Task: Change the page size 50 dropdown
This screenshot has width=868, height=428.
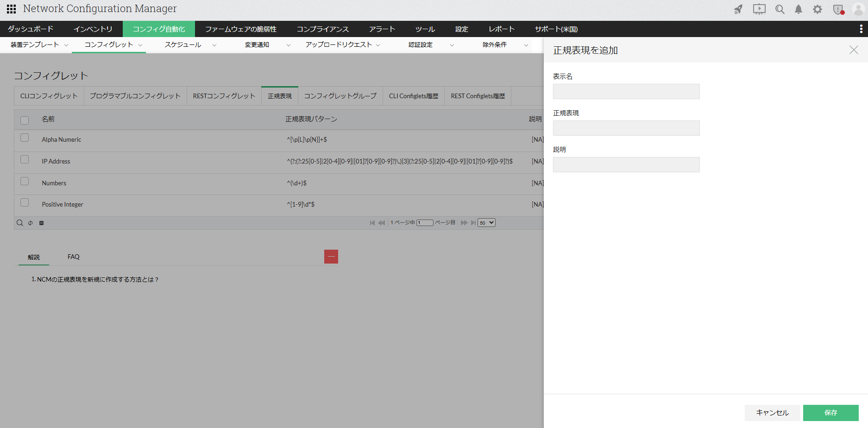Action: 486,222
